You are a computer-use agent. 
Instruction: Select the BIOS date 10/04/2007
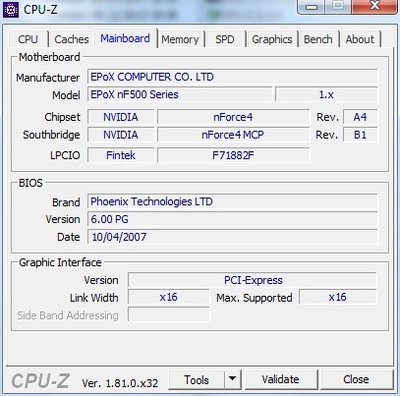pyautogui.click(x=232, y=237)
